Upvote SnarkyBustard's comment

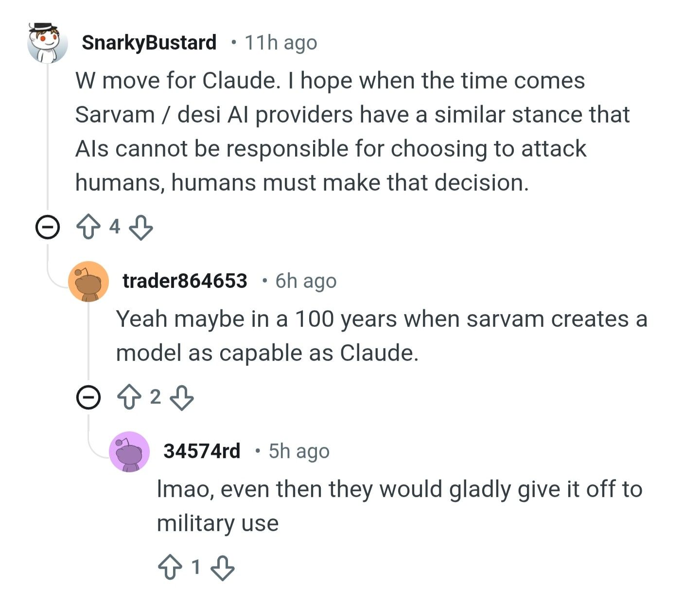click(88, 227)
